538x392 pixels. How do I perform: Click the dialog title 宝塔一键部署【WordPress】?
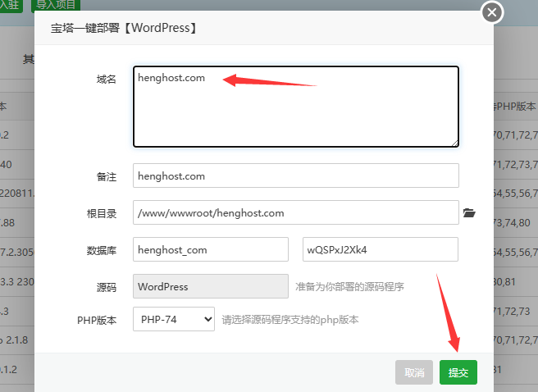(x=125, y=28)
